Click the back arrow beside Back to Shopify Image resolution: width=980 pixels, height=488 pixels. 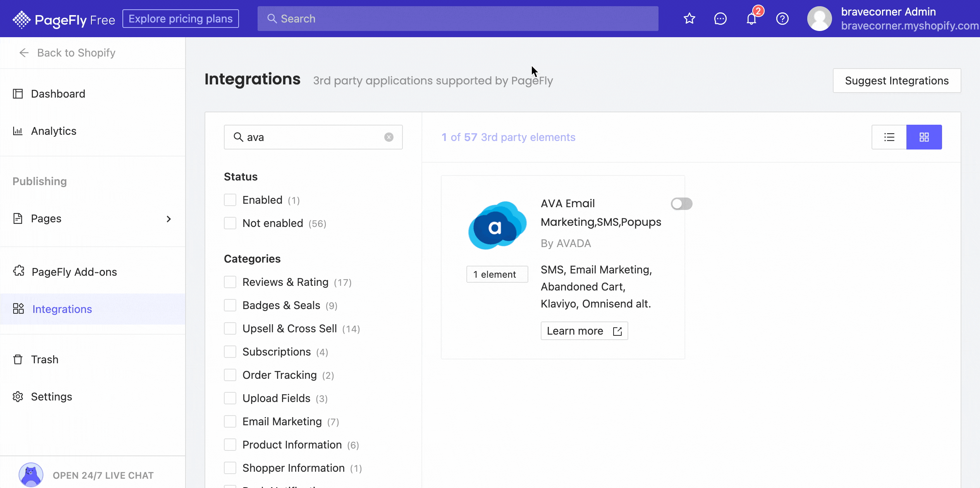pos(24,53)
